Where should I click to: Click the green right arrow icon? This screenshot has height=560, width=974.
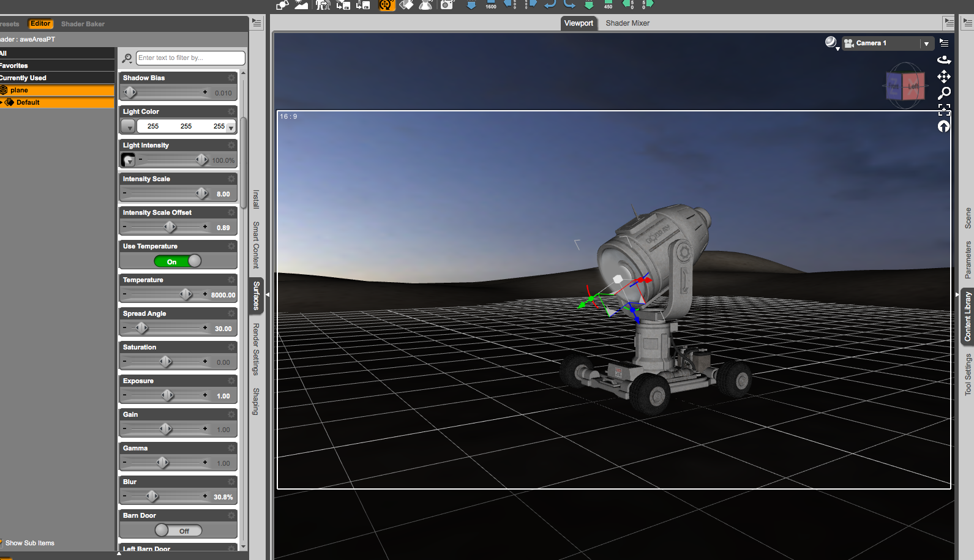click(x=648, y=4)
